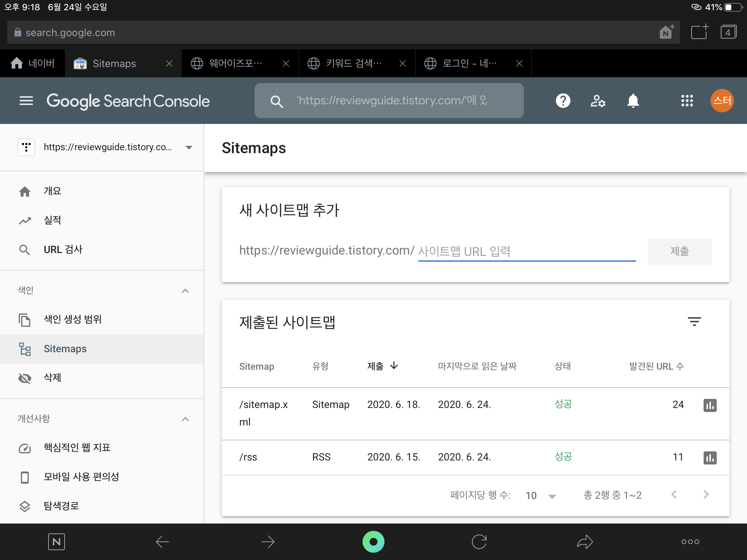
Task: Open 핵심적인 웹 지표 report
Action: (x=102, y=448)
